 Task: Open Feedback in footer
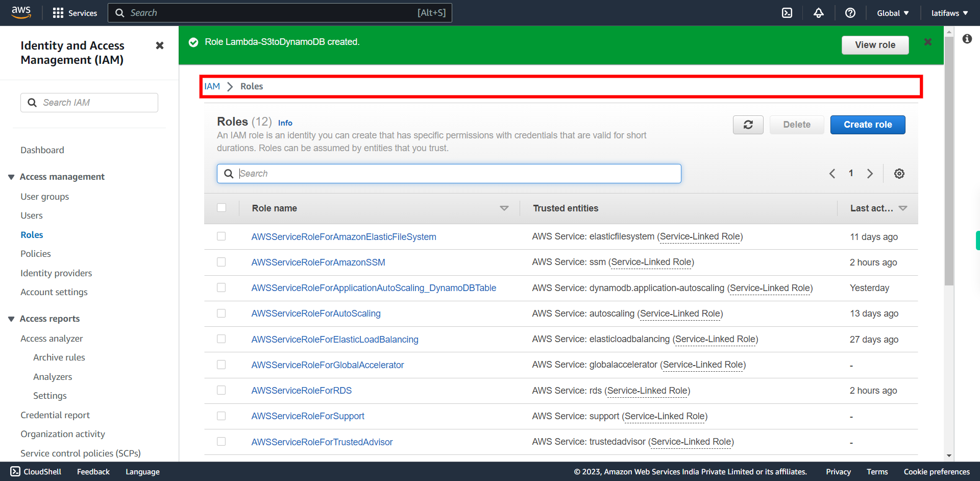click(x=93, y=472)
